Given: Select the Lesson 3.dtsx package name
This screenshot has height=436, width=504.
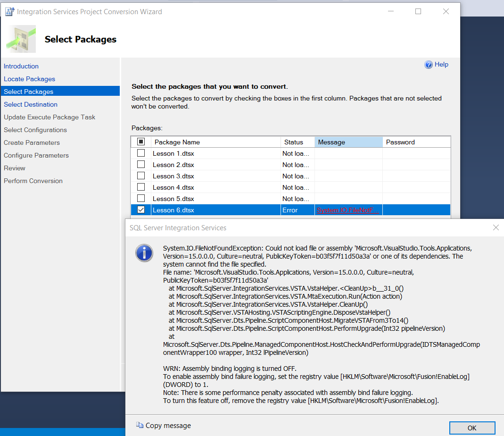Looking at the screenshot, I should tap(173, 176).
